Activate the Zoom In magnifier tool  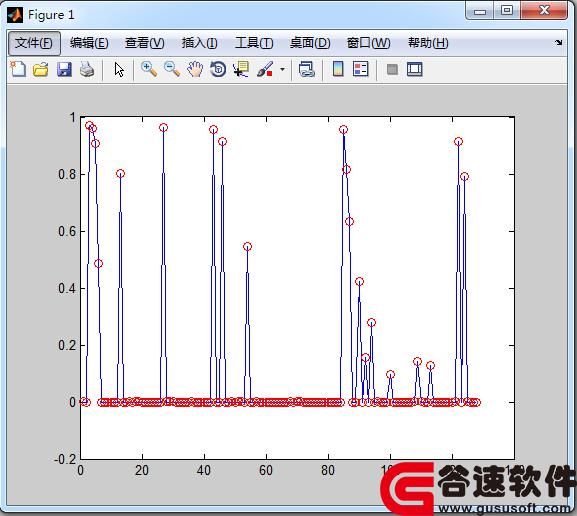(149, 69)
